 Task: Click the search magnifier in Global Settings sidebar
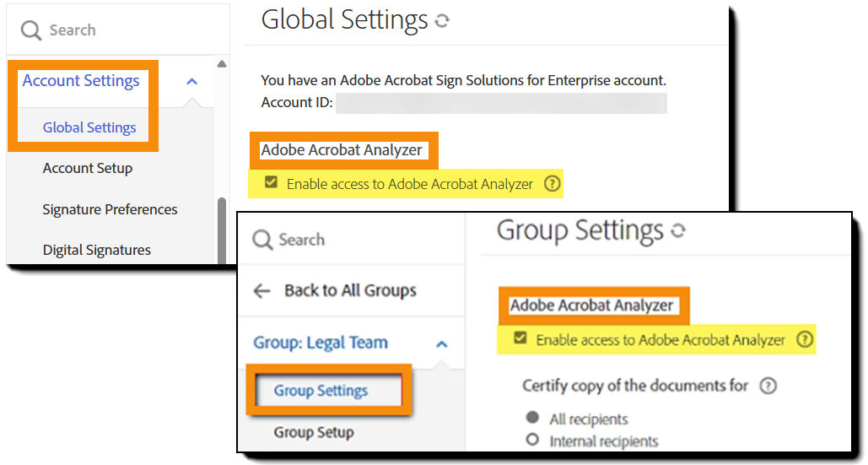(31, 30)
